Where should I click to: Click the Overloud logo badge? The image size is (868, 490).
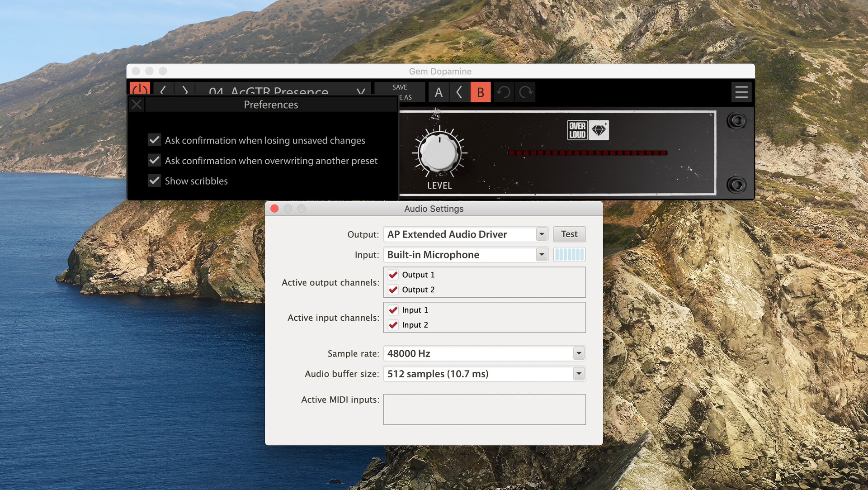[x=577, y=130]
